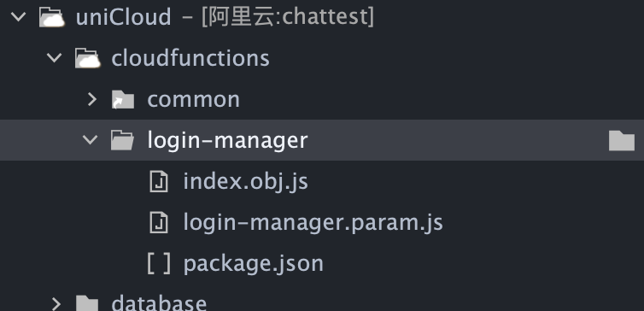
Task: Click the cloudfunctions cloud folder icon
Action: point(87,58)
